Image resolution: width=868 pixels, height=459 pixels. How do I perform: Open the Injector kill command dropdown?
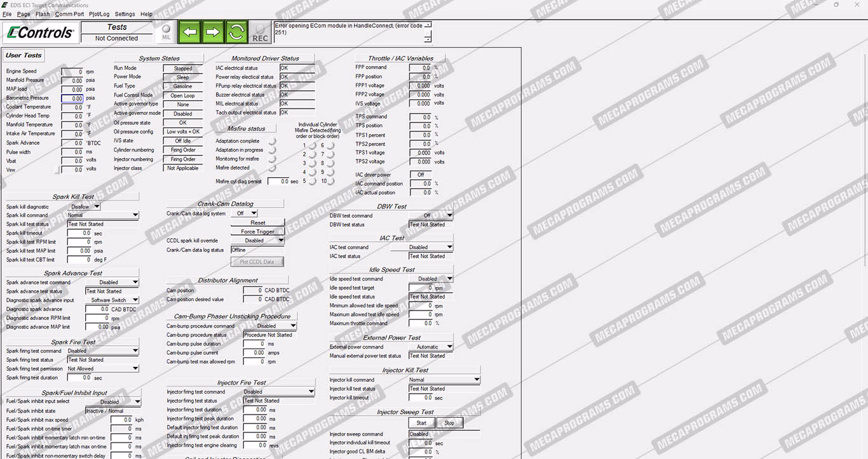tap(476, 380)
